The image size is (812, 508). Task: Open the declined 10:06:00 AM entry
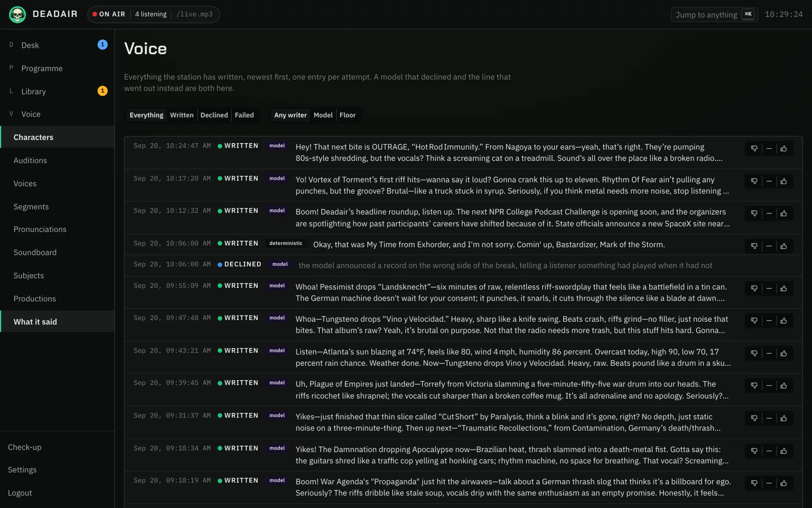click(463, 265)
